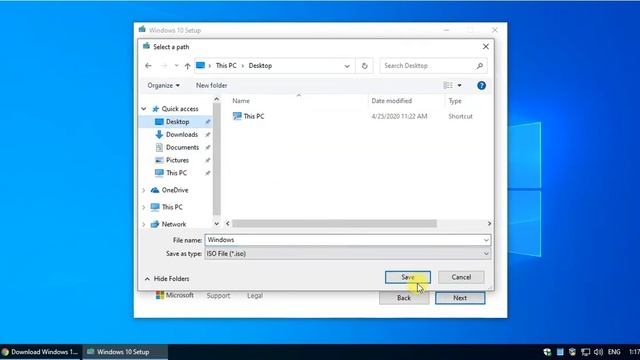Click Hide Folders toggle
640x360 pixels.
click(167, 279)
